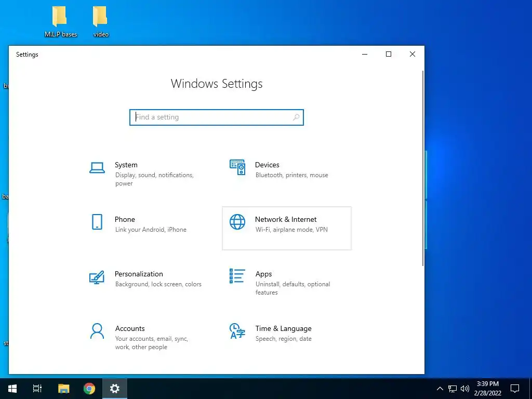Click "Display, sound, notifications, power" text

coord(154,179)
